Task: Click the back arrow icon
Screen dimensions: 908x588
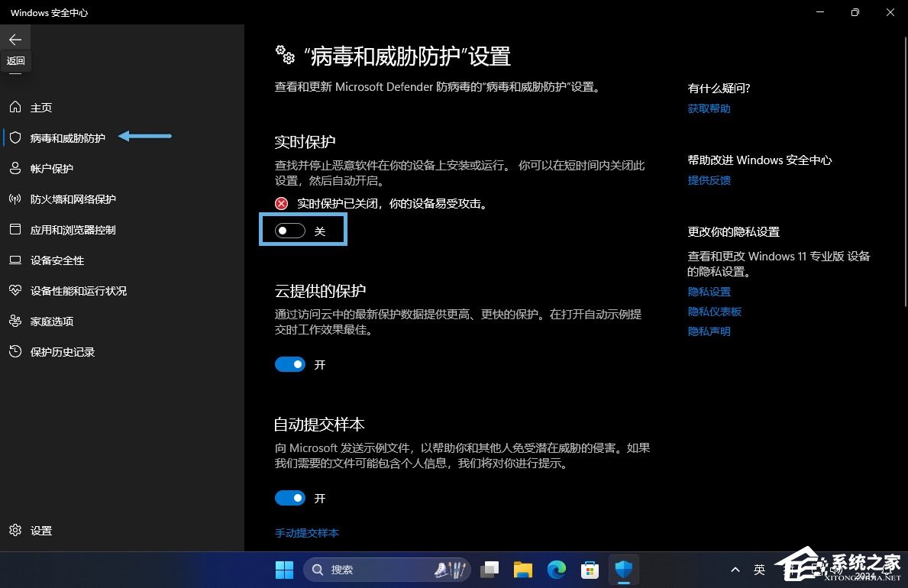Action: (x=15, y=40)
